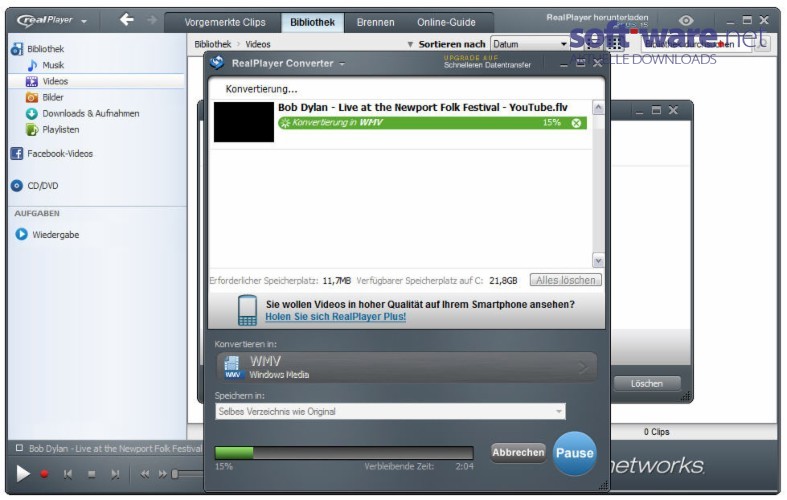
Task: Select the Videos sidebar item
Action: click(55, 81)
